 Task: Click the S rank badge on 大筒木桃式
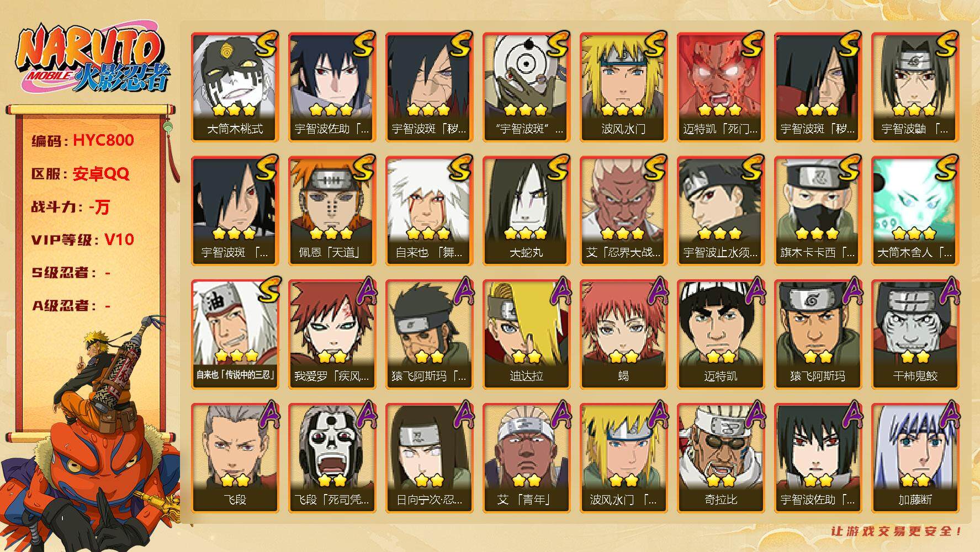266,44
